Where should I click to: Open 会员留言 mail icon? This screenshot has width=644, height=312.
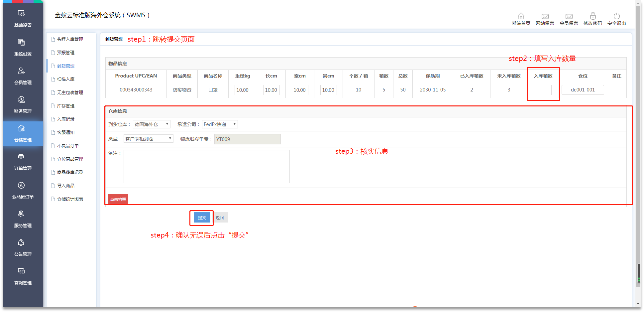click(569, 16)
